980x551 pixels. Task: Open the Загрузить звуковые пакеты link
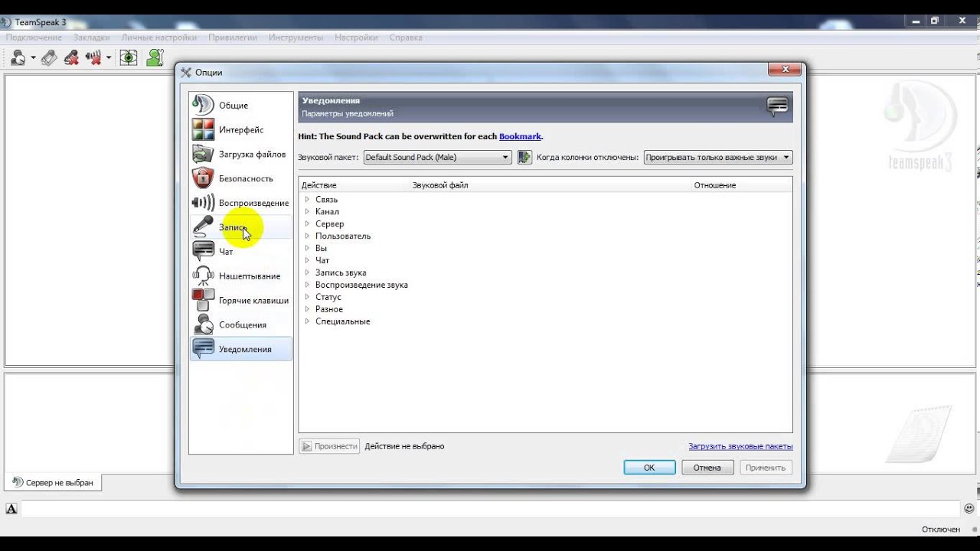tap(740, 446)
